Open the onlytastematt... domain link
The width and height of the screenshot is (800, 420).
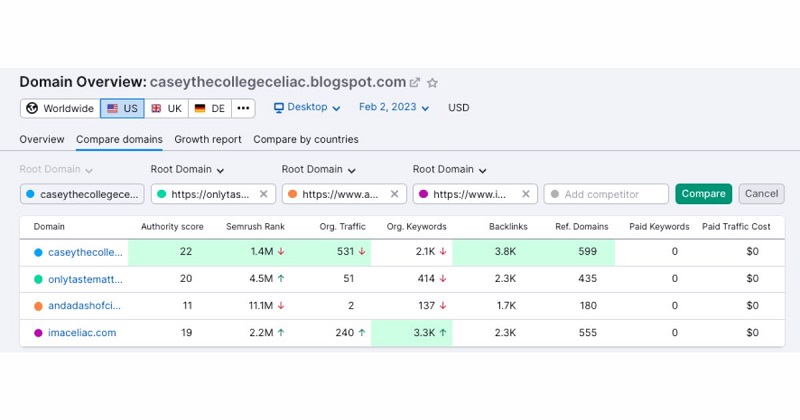click(85, 279)
